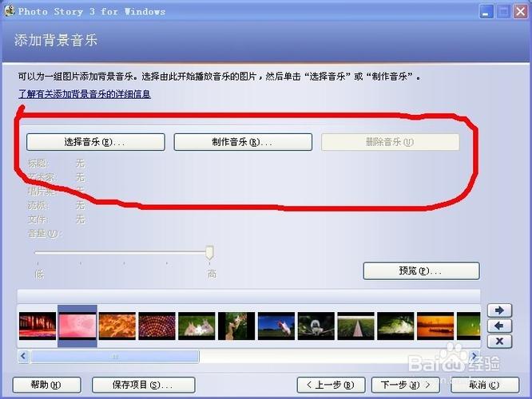Click the volume slider thumb
The image size is (532, 399).
209,252
